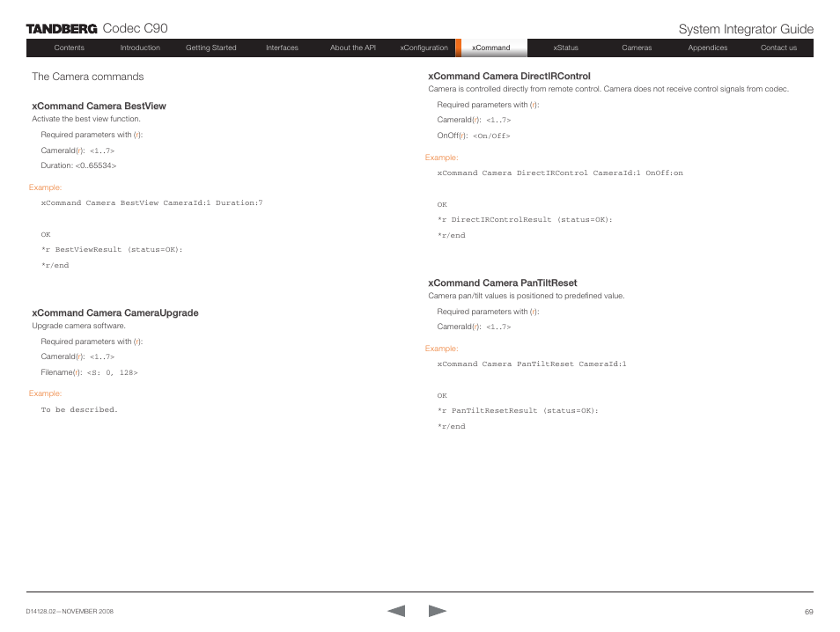Click 'xCommand Camera PanTiltReset' heading
The width and height of the screenshot is (840, 632).
pyautogui.click(x=503, y=283)
